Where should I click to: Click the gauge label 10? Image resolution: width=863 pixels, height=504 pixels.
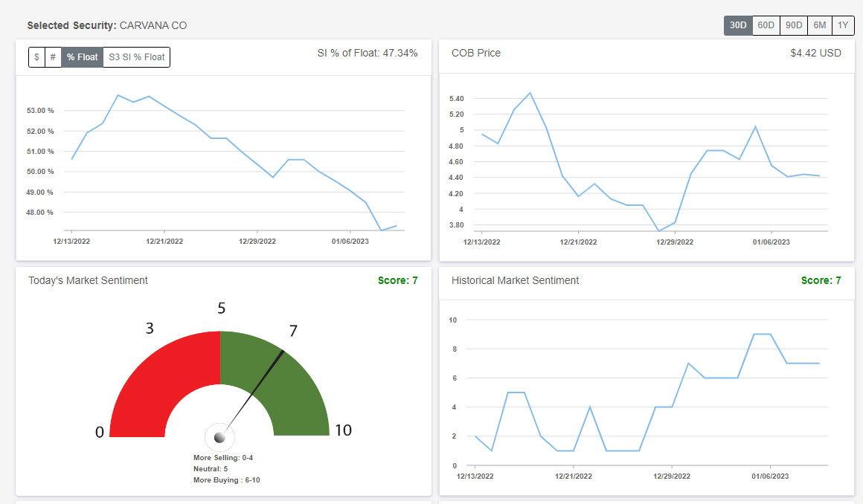pyautogui.click(x=344, y=430)
